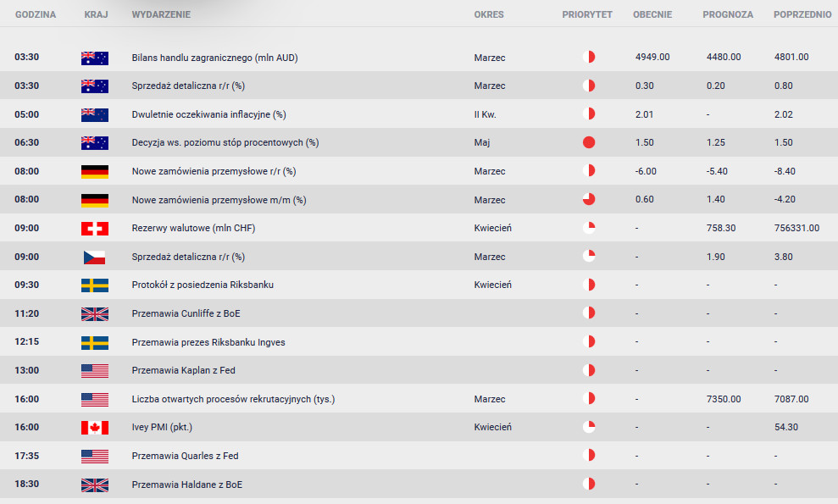This screenshot has width=838, height=504.
Task: Click forecast value 7350.00
Action: point(724,399)
